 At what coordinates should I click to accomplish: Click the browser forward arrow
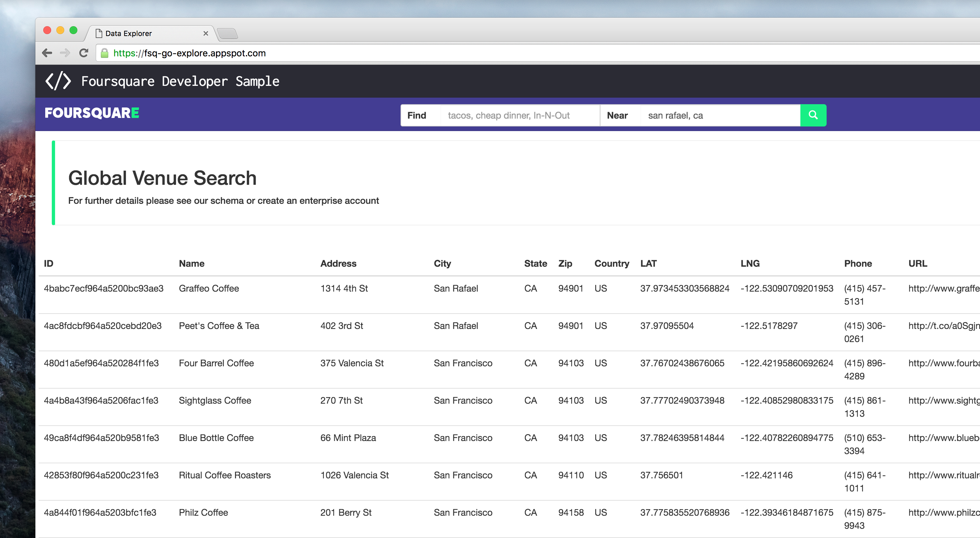click(65, 53)
